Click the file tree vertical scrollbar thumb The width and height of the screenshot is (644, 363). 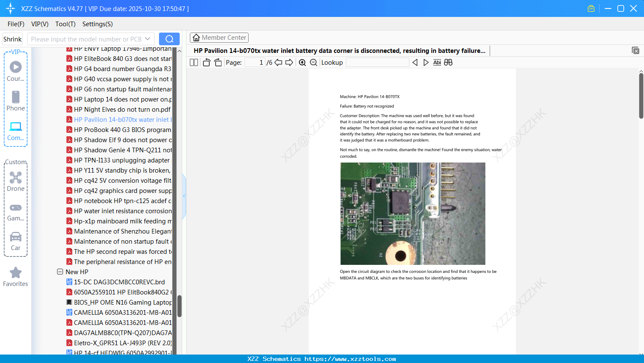pos(179,306)
